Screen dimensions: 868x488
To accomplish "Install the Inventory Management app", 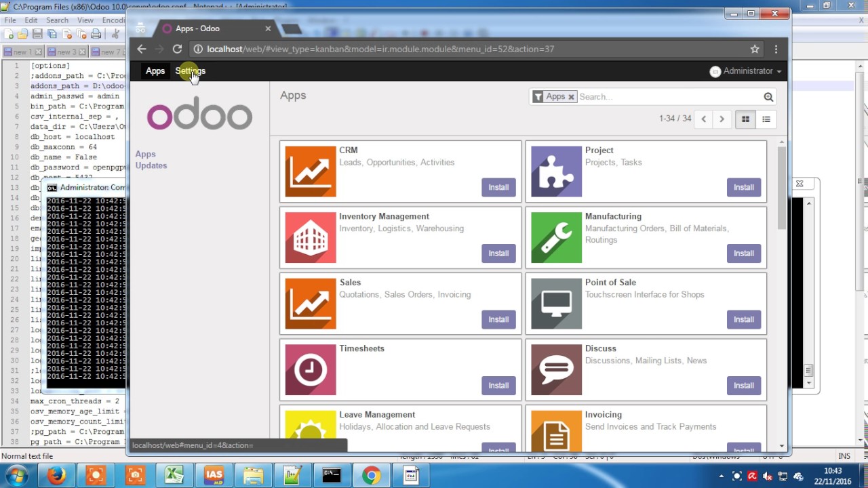I will point(498,253).
